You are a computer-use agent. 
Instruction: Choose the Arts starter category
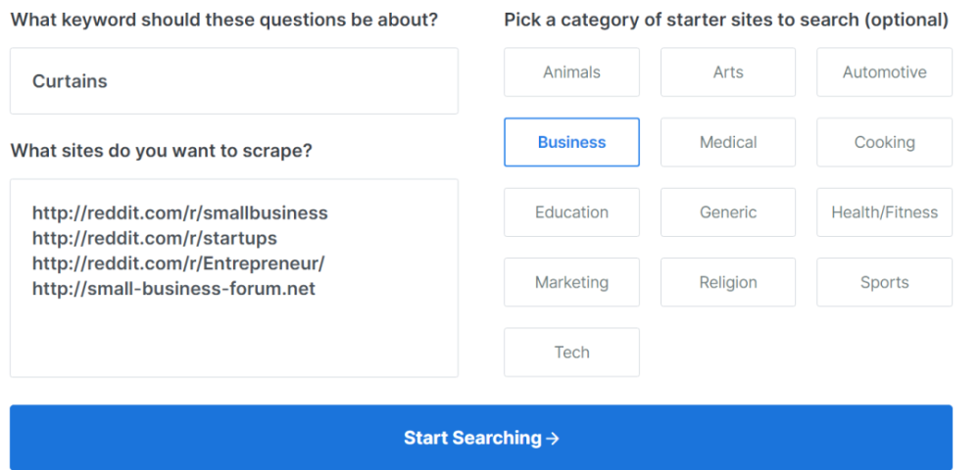pos(728,72)
